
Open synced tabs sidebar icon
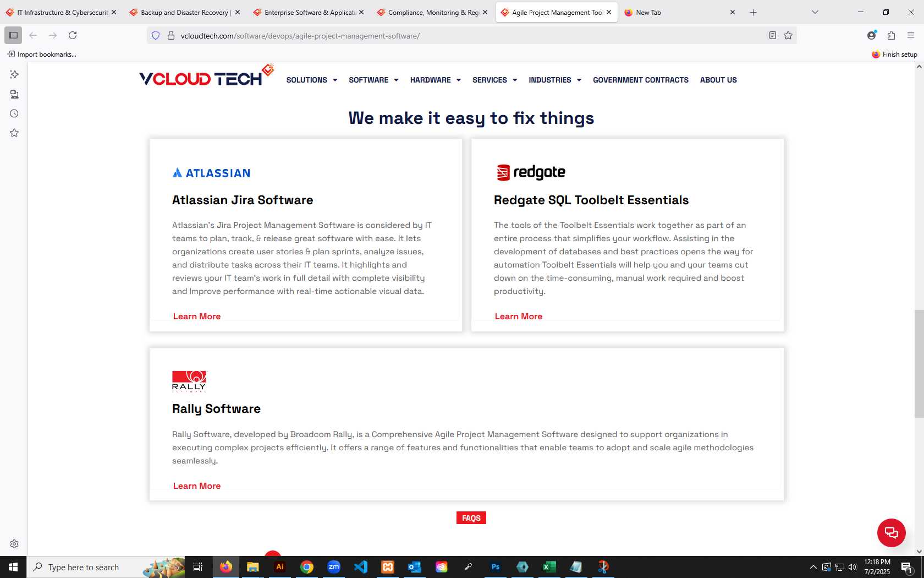(x=14, y=94)
